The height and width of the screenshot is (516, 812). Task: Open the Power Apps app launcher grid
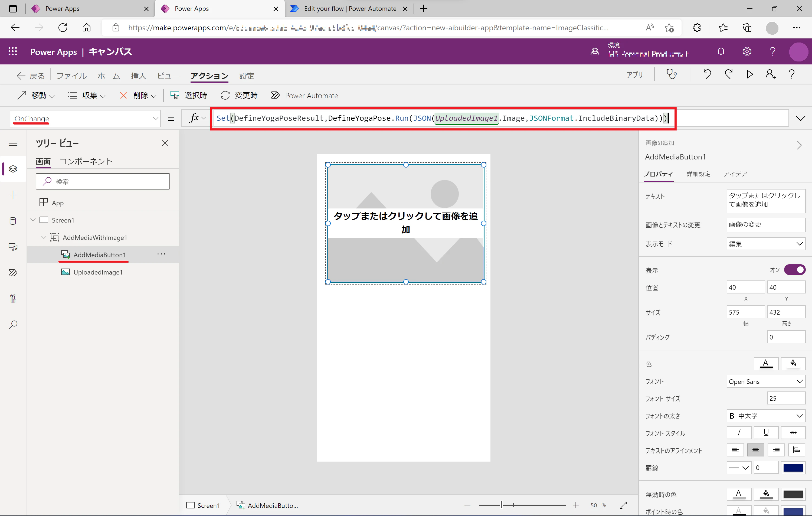pyautogui.click(x=13, y=52)
